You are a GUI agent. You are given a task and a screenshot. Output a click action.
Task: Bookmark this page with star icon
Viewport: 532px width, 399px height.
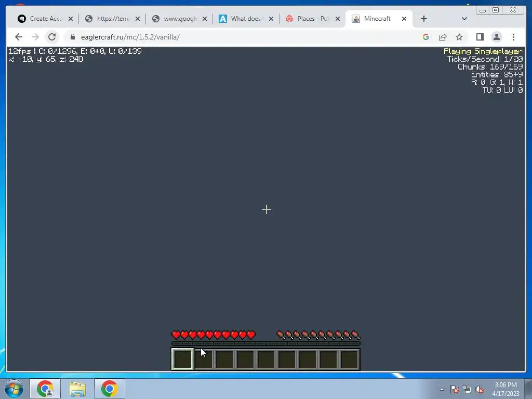coord(459,37)
